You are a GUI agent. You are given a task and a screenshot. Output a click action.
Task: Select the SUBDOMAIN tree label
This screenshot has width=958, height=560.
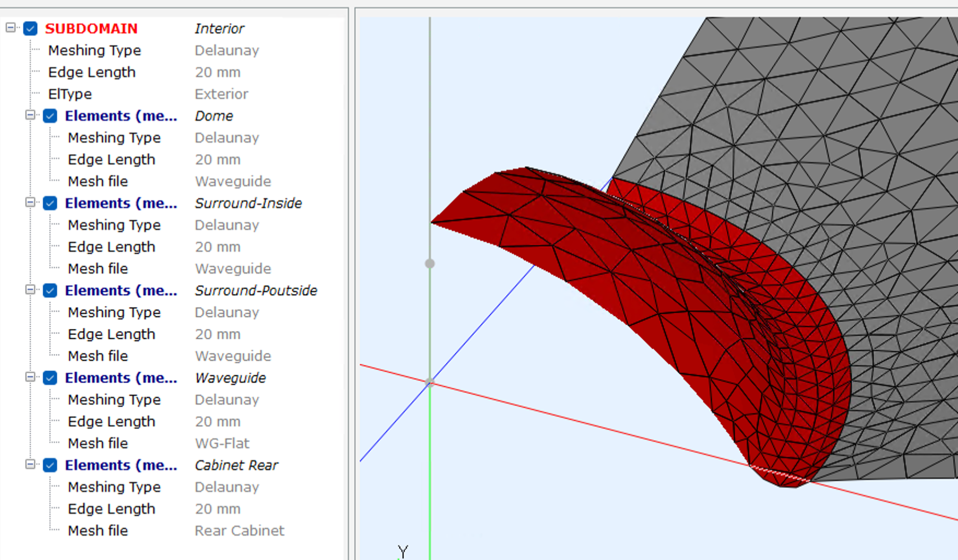(x=91, y=28)
